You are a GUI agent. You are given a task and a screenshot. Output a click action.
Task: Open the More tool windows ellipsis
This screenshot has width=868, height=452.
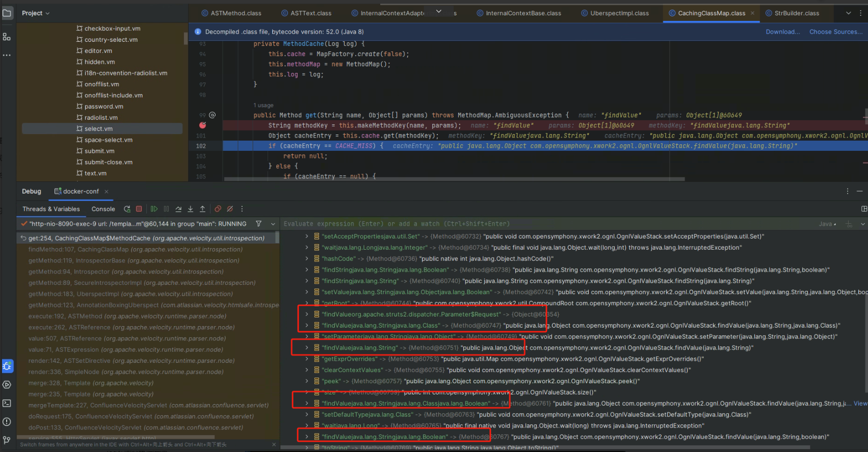pyautogui.click(x=7, y=55)
